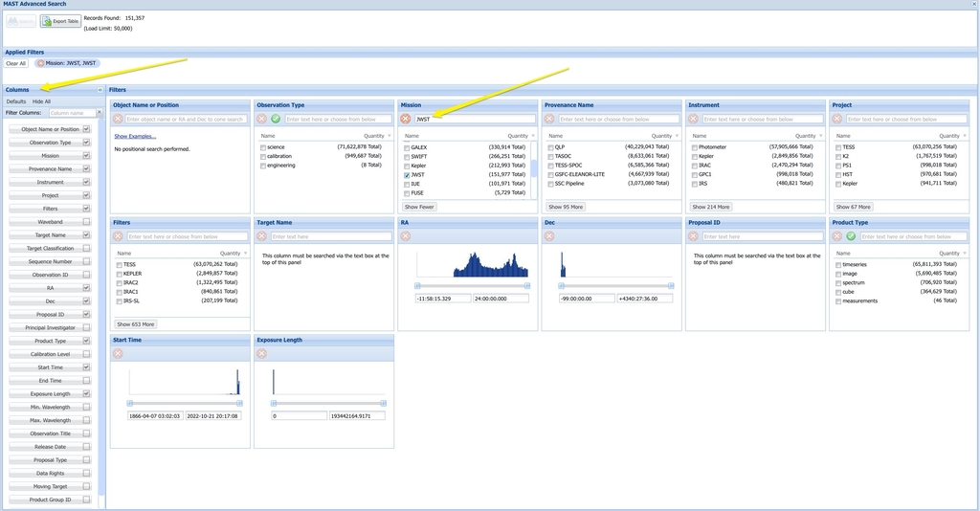Click Defaults in the Columns panel
The image size is (980, 511).
point(16,101)
